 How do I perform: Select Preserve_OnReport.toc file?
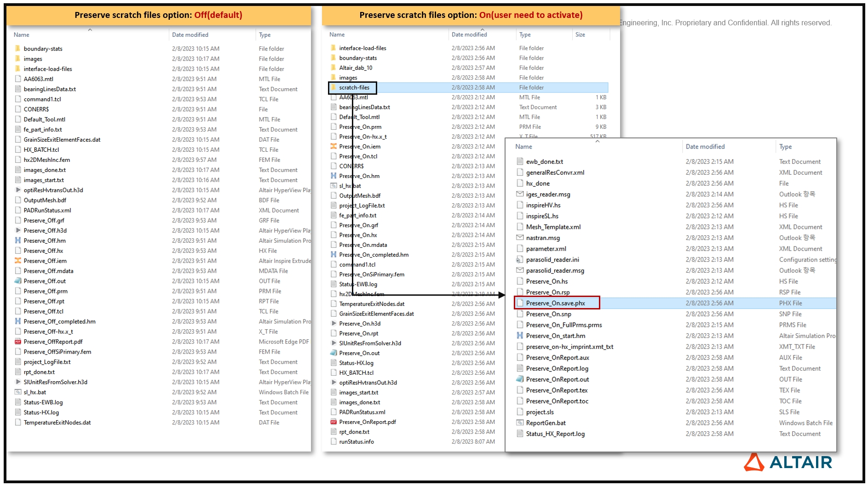(x=557, y=401)
